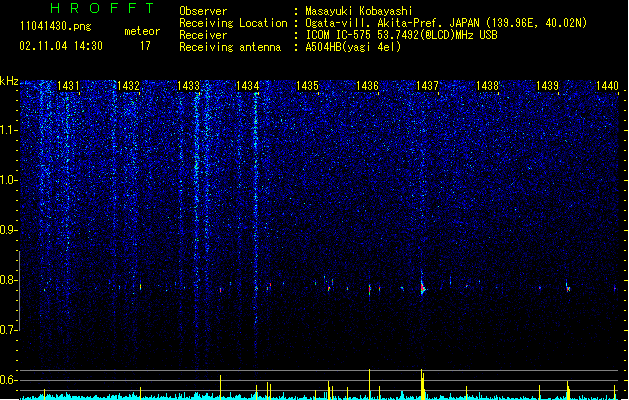Select Ogata-vill. Akita-Pref. JAPAN location text
This screenshot has width=629, height=400.
(446, 23)
